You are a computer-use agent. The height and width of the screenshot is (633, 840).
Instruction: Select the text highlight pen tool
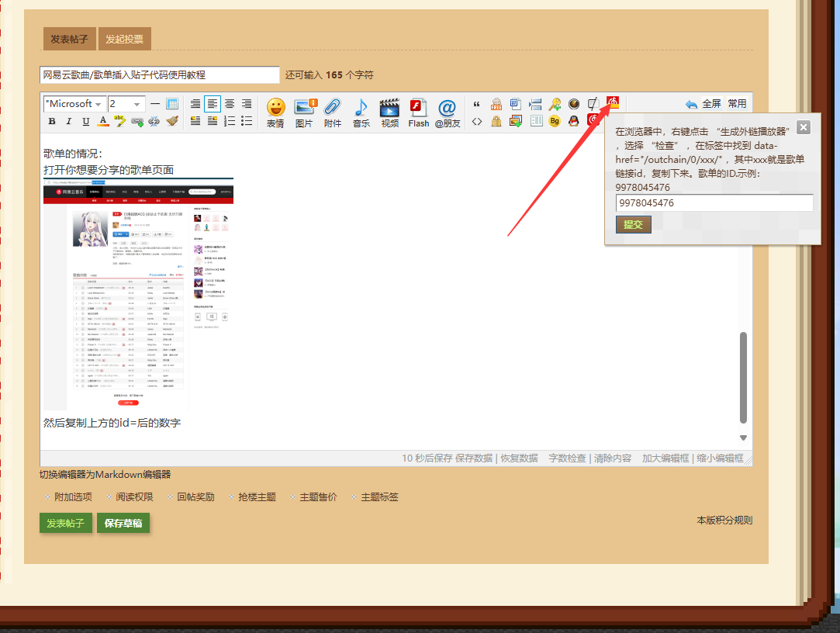pos(119,121)
